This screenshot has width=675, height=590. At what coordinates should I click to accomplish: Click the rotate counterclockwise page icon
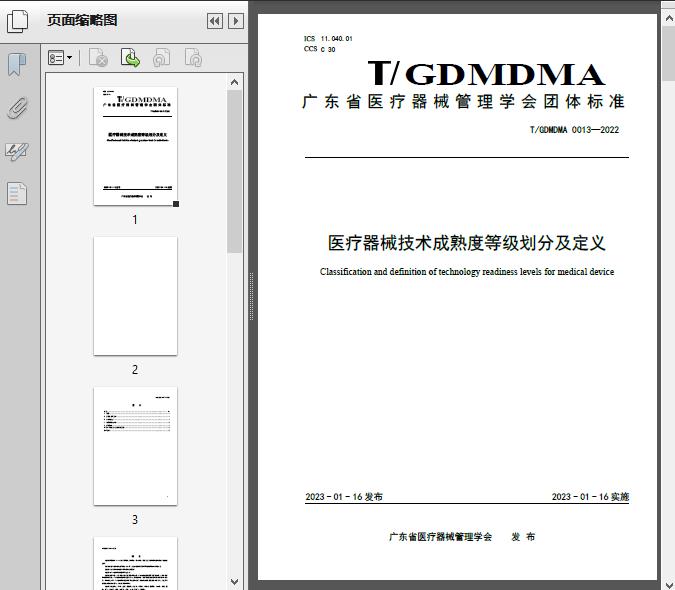click(x=161, y=58)
